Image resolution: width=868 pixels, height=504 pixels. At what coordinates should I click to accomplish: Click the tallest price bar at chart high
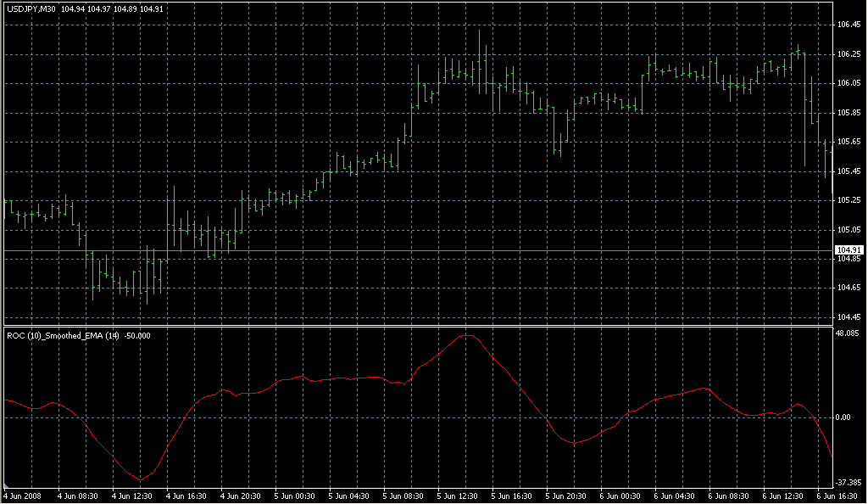[480, 51]
